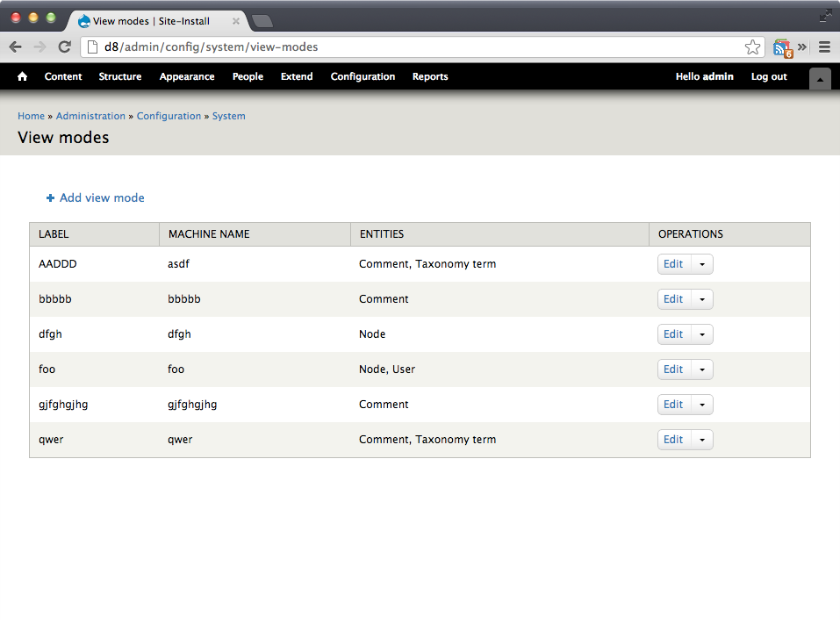This screenshot has height=624, width=840.
Task: Follow the System breadcrumb link
Action: (x=229, y=116)
